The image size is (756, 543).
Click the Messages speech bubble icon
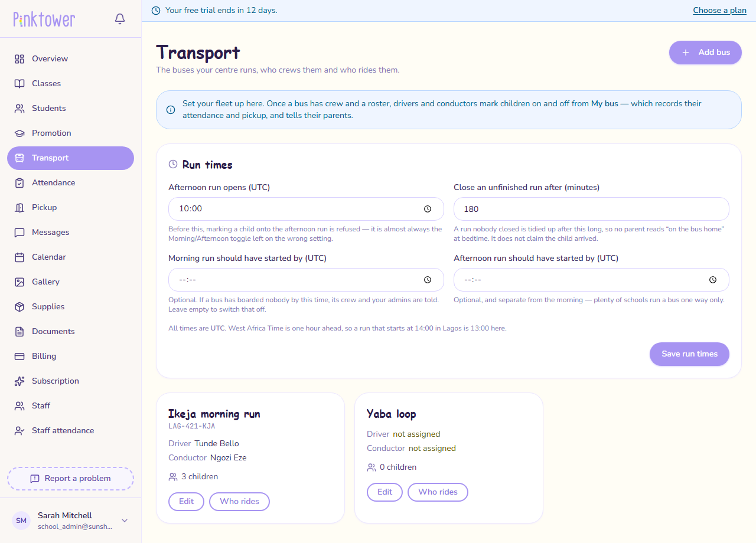tap(19, 233)
